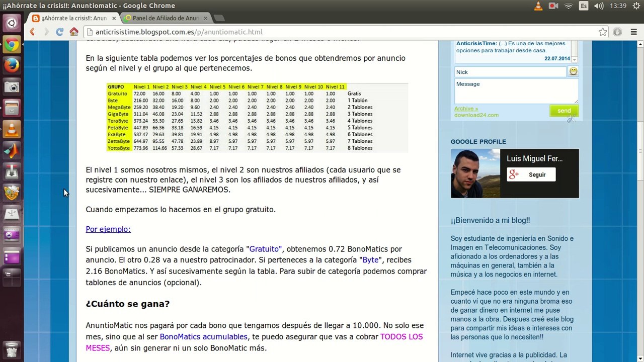Viewport: 644px width, 362px height.
Task: Open the system gear session menu
Action: point(636,6)
